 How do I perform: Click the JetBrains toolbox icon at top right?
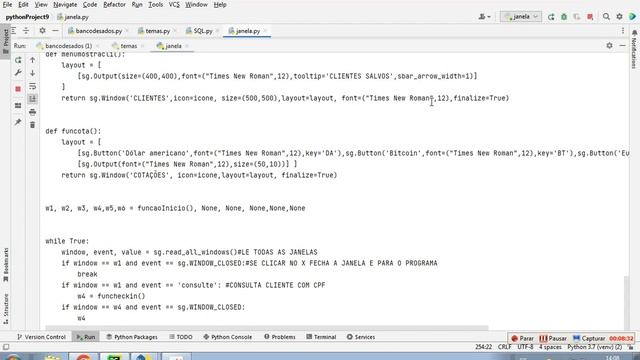pyautogui.click(x=633, y=17)
